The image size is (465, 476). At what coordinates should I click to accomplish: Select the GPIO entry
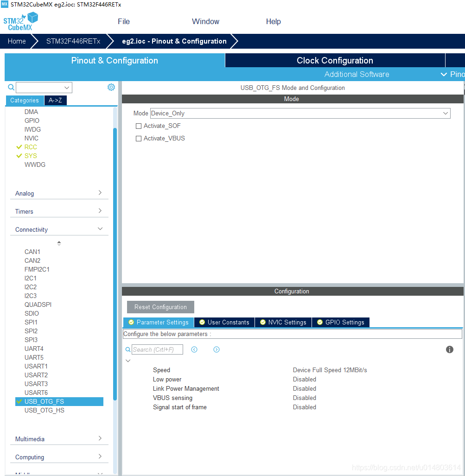pyautogui.click(x=32, y=121)
